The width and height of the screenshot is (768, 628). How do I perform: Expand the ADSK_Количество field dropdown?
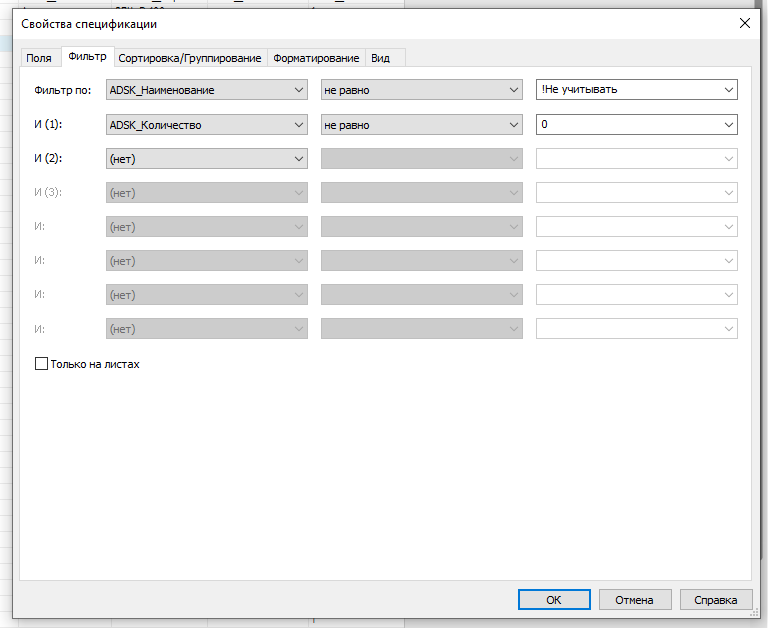point(206,125)
